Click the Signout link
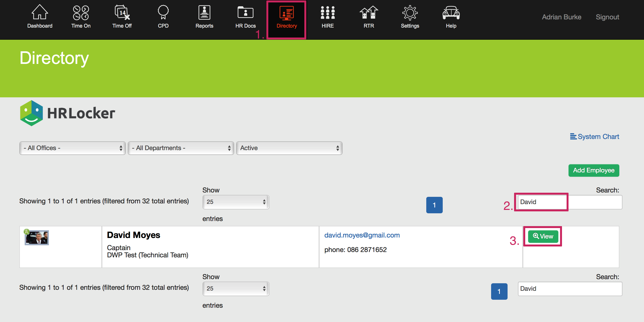Image resolution: width=644 pixels, height=322 pixels. 607,17
